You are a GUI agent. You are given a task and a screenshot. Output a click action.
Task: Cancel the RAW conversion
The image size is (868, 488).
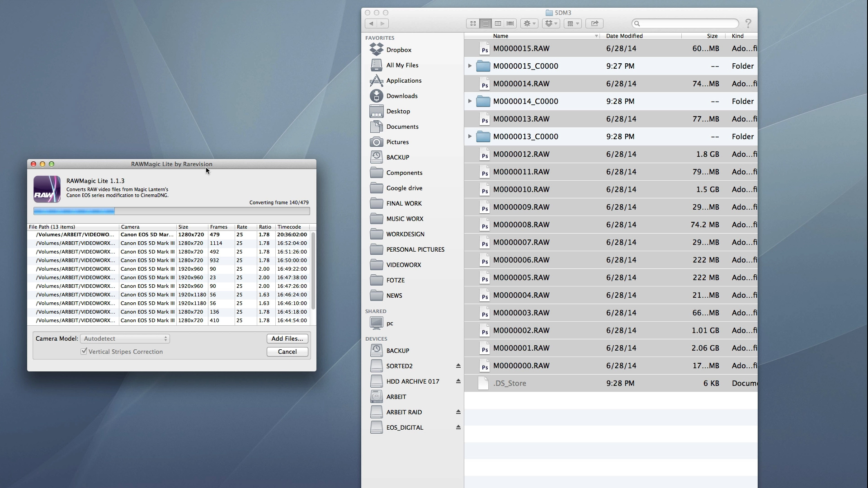[287, 352]
